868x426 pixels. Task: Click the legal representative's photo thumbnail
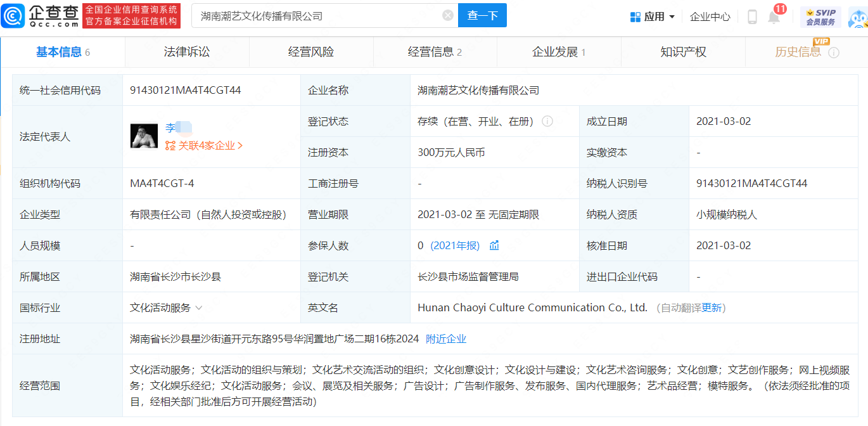144,136
